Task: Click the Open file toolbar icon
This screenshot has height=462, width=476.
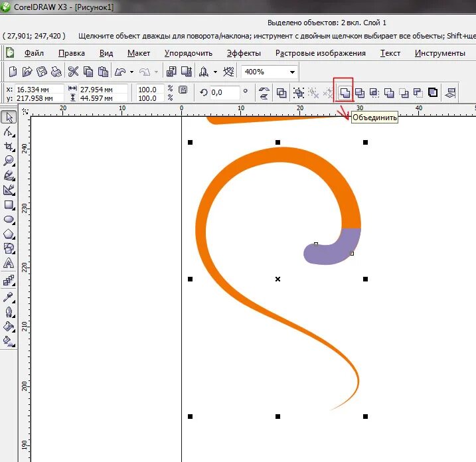Action: pos(27,72)
